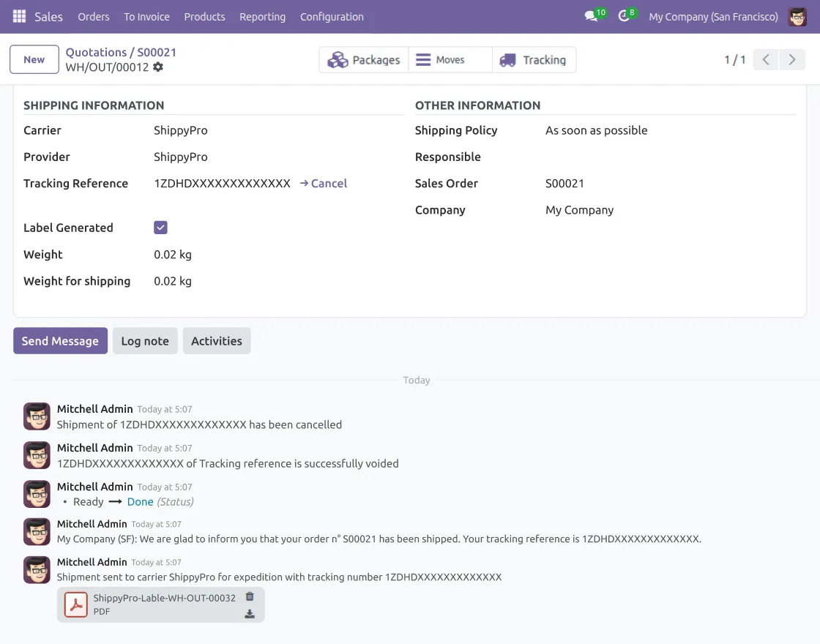The image size is (820, 644).
Task: Download the ShippyPro-Lable PDF attachment
Action: (x=250, y=614)
